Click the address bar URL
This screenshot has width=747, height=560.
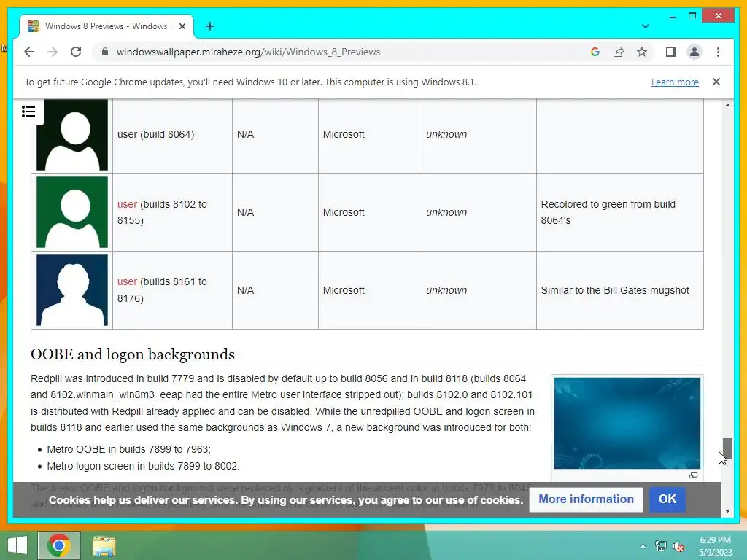pos(248,52)
